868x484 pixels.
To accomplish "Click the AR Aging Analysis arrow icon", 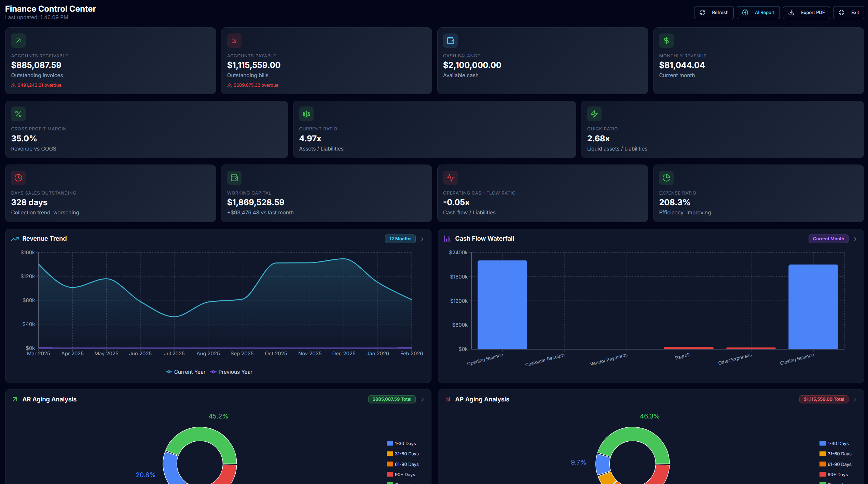I will 15,399.
